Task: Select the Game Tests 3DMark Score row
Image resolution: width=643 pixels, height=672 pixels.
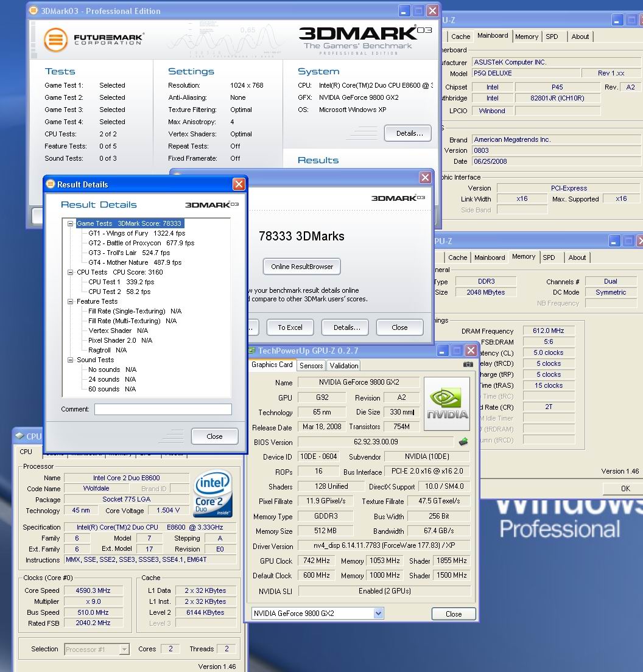Action: tap(129, 223)
